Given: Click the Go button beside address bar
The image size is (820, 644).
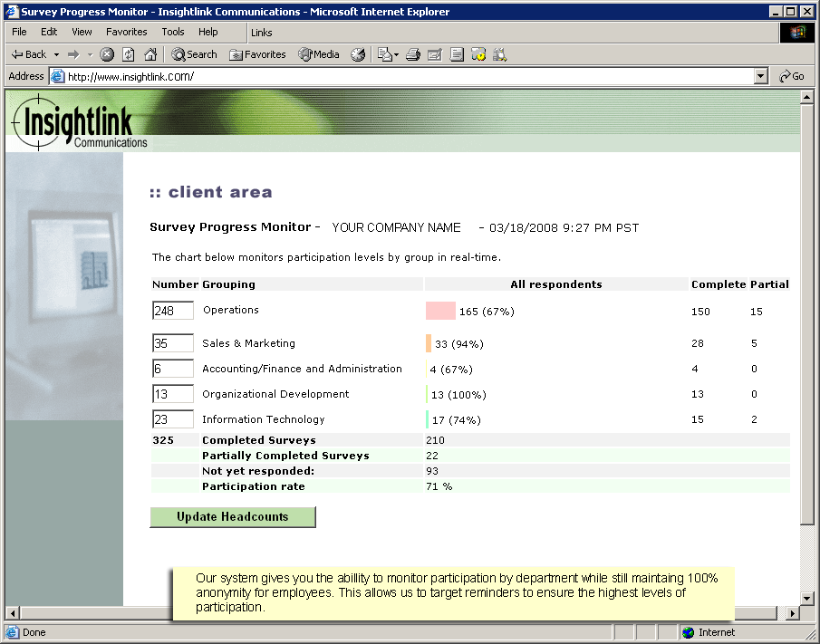Looking at the screenshot, I should (x=791, y=77).
